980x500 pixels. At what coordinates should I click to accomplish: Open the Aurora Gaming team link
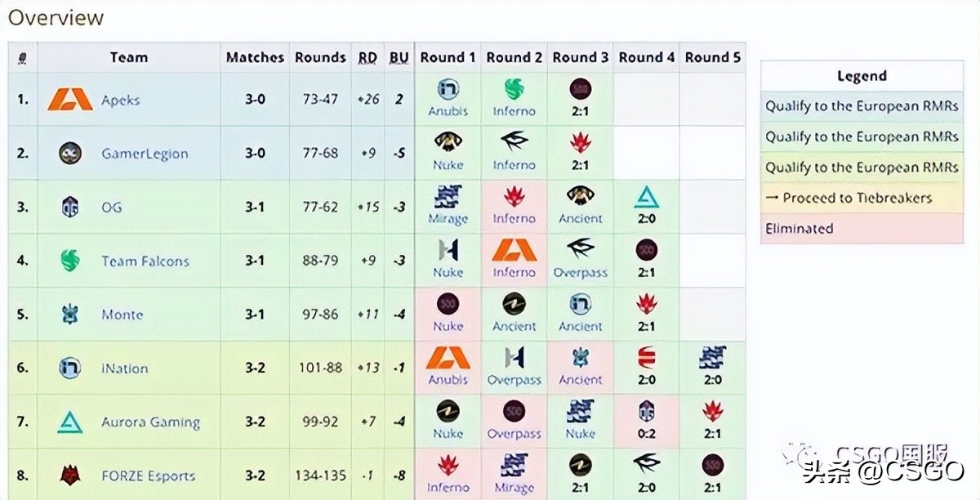[150, 422]
